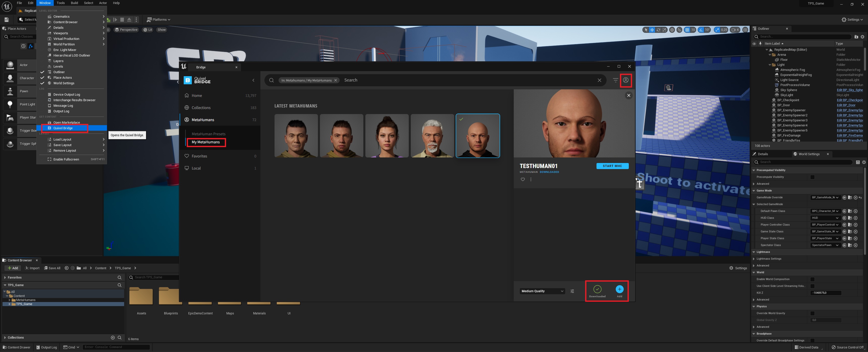Click the Quixel Bridge logo icon
Image resolution: width=868 pixels, height=352 pixels.
click(188, 80)
